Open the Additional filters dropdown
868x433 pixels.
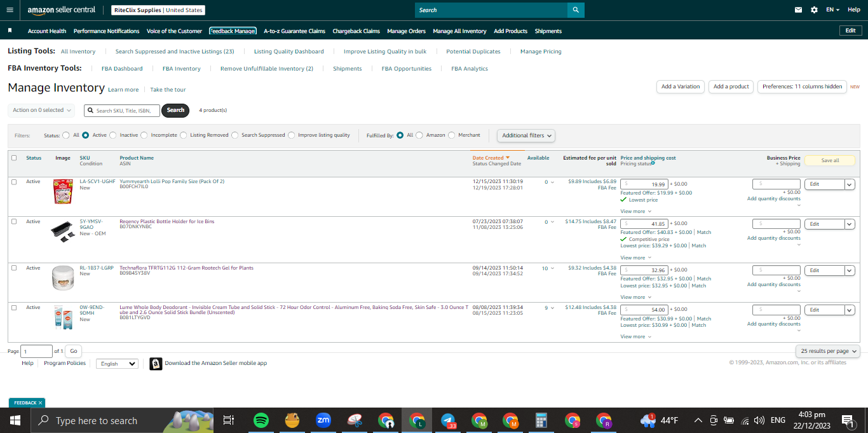click(x=526, y=135)
